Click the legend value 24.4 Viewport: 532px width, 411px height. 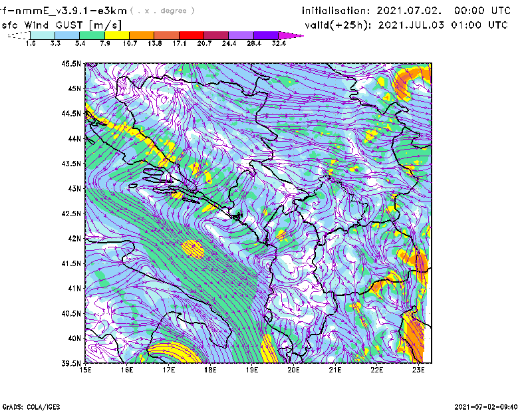(229, 43)
